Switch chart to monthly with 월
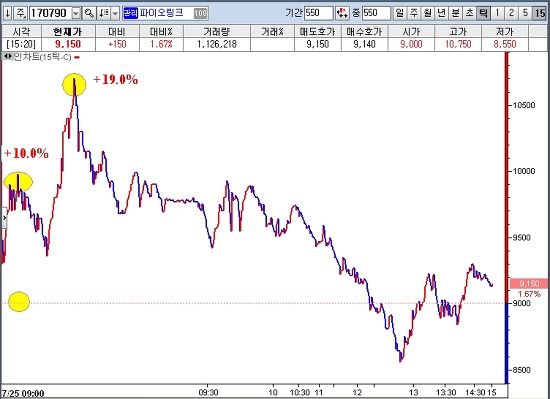The height and width of the screenshot is (399, 550). [x=428, y=13]
